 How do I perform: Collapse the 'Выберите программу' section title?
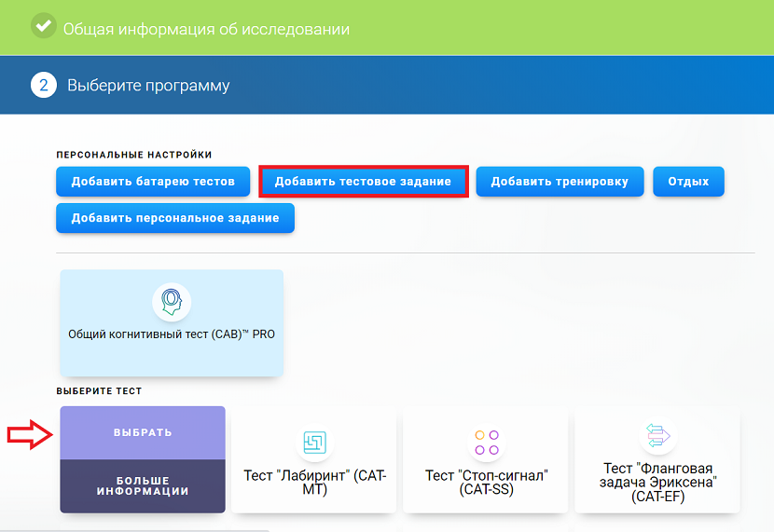tap(148, 86)
